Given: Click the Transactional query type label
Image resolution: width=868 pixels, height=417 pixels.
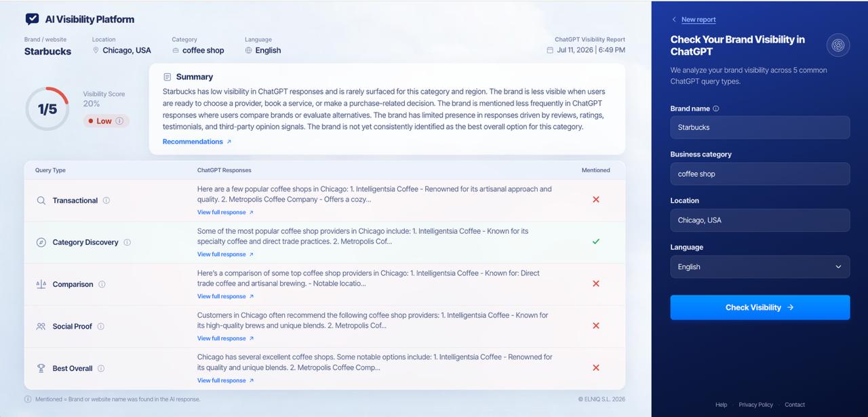Looking at the screenshot, I should [75, 201].
